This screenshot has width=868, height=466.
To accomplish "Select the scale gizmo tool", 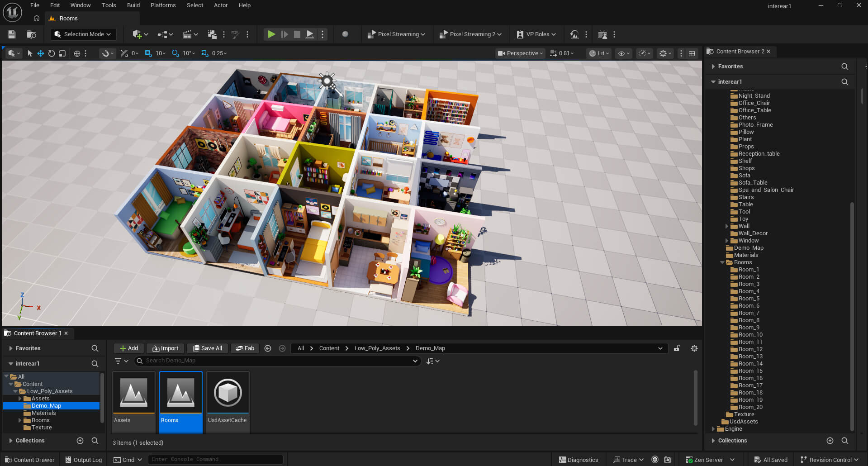I will [62, 53].
